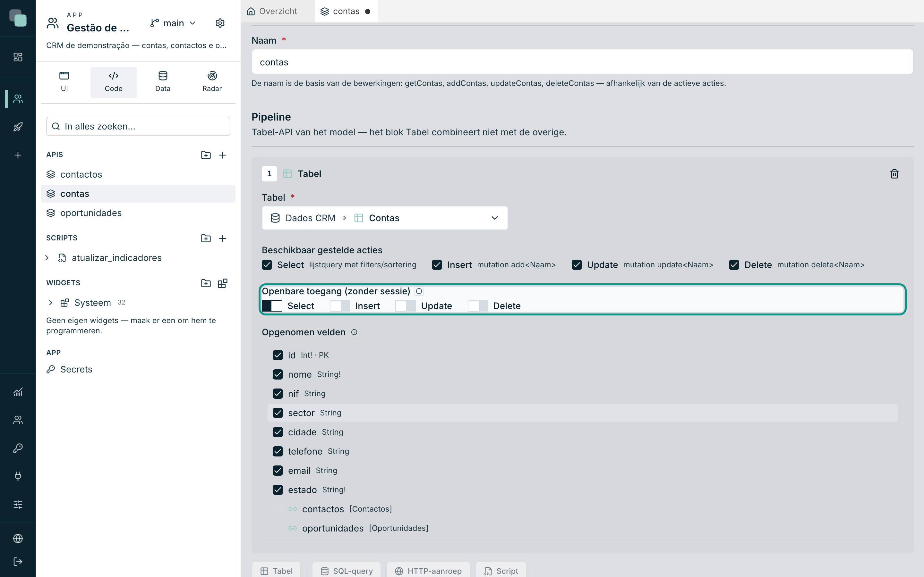Open the main branch selector
Image resolution: width=924 pixels, height=577 pixels.
(x=173, y=23)
